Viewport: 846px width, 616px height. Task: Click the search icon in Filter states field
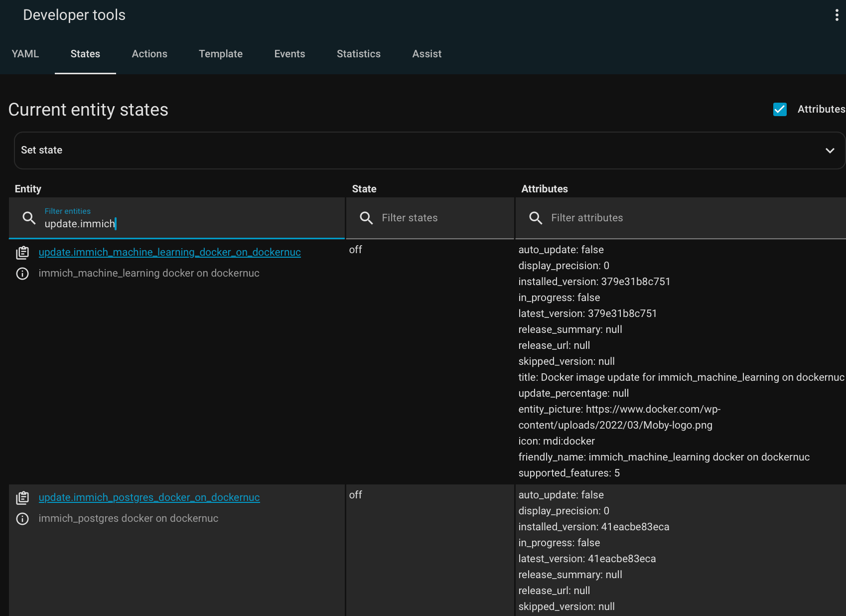(x=366, y=218)
